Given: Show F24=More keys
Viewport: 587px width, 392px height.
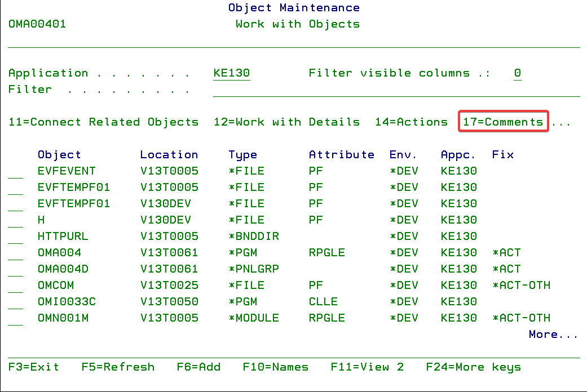Looking at the screenshot, I should coord(473,367).
